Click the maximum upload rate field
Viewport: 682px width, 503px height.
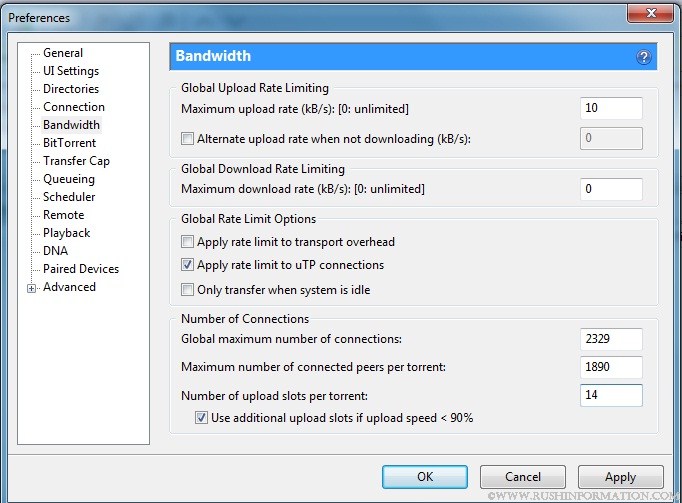pos(610,108)
